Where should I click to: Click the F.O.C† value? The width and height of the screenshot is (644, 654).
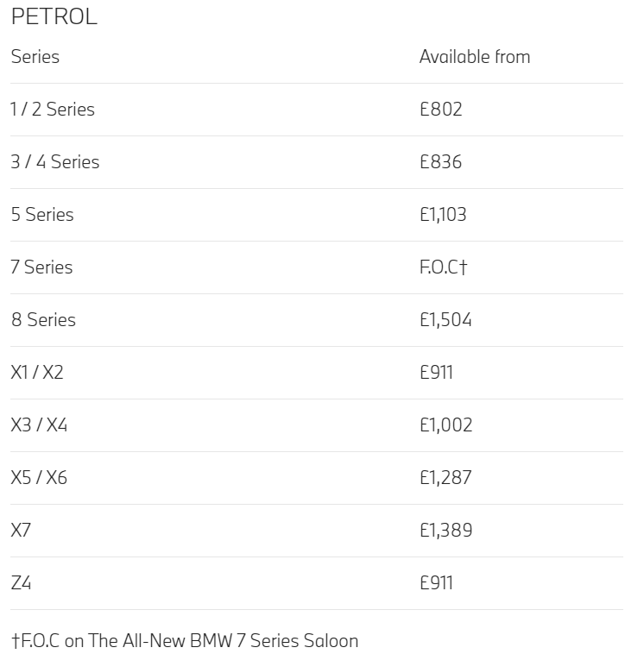click(443, 267)
